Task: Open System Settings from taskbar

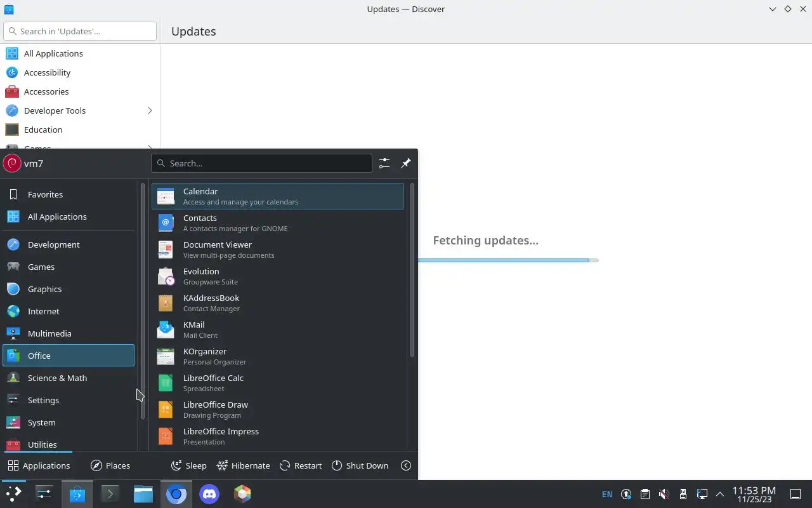Action: tap(44, 494)
